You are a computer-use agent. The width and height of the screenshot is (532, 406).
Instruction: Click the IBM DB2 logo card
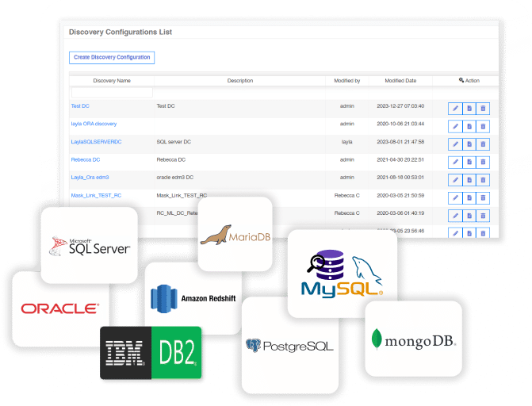tap(151, 353)
